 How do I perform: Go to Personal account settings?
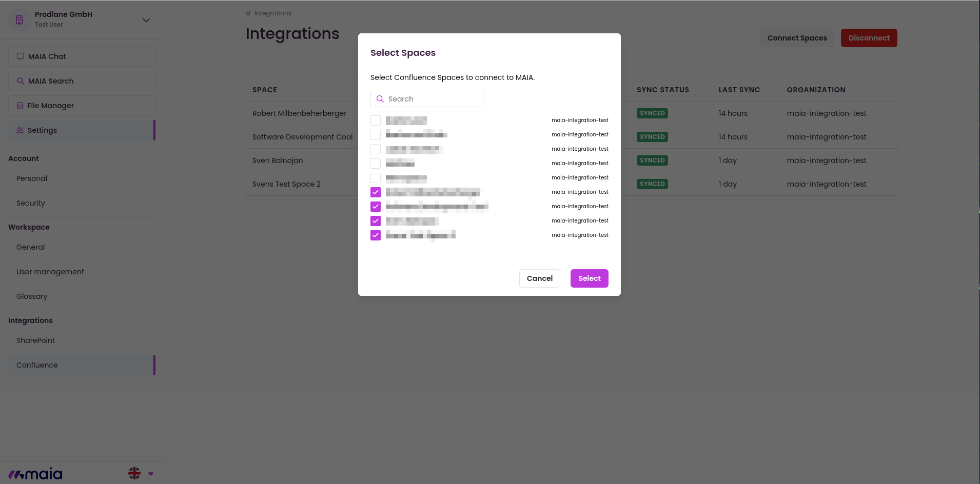pos(32,178)
